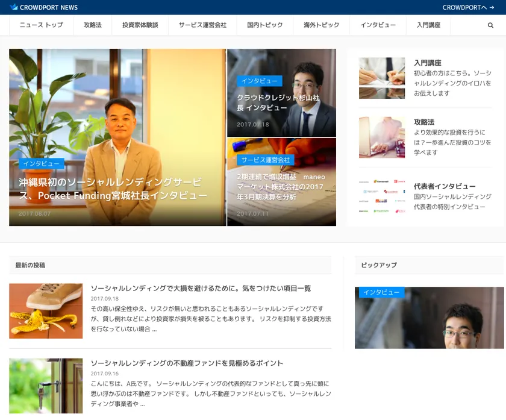
Task: Click the サービス運営会社 tag on the maneo card
Action: coord(265,160)
